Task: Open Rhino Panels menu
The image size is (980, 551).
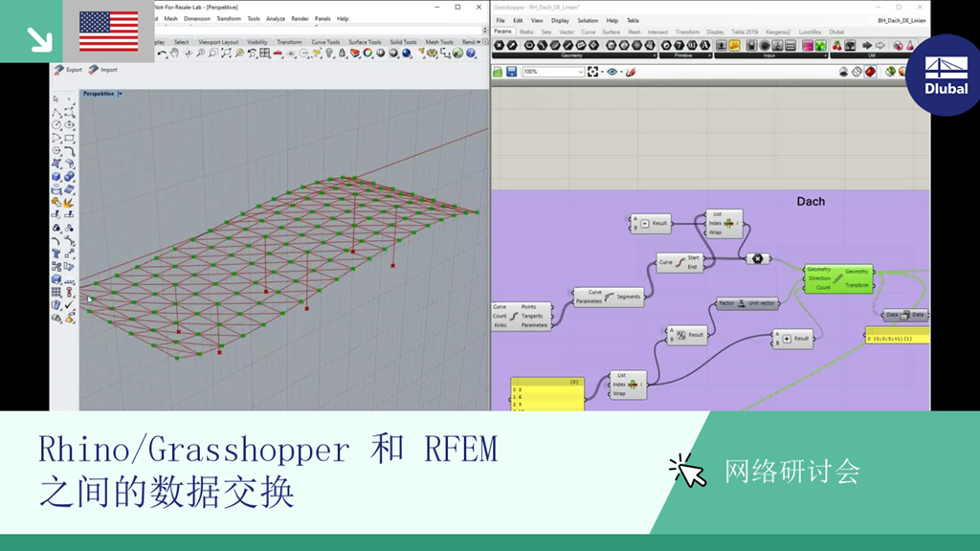Action: pos(323,19)
